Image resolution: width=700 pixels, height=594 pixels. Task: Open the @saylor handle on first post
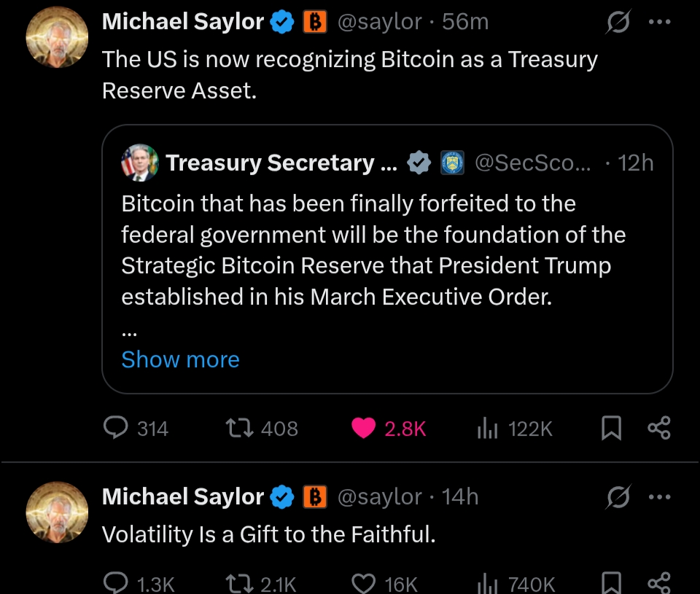coord(379,23)
